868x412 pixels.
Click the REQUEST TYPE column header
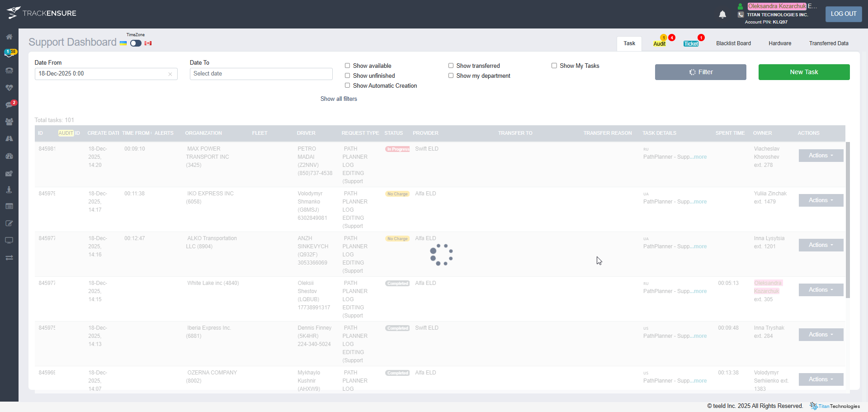[x=360, y=133]
